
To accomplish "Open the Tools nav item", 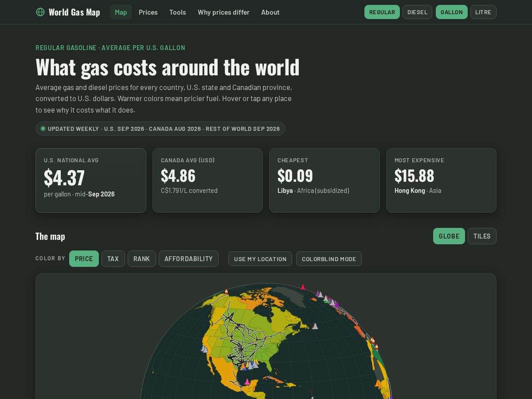I will (178, 12).
